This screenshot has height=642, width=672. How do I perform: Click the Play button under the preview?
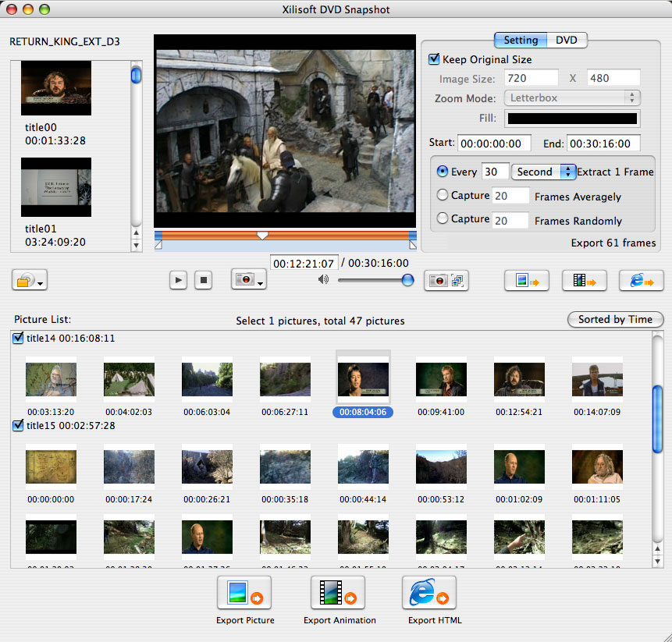tap(178, 280)
